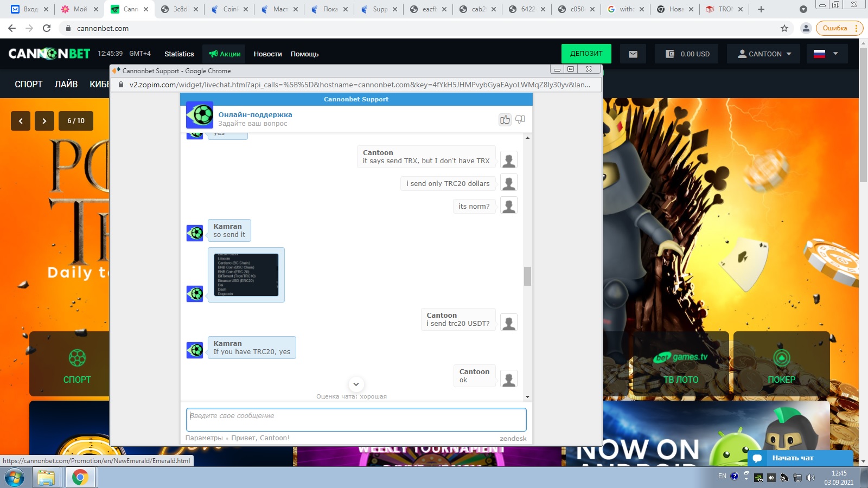868x488 pixels.
Task: Click the volume speaker icon in the system tray
Action: [x=810, y=478]
